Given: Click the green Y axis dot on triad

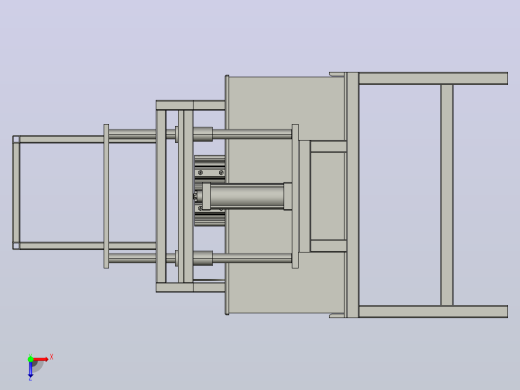Looking at the screenshot, I should (30, 359).
